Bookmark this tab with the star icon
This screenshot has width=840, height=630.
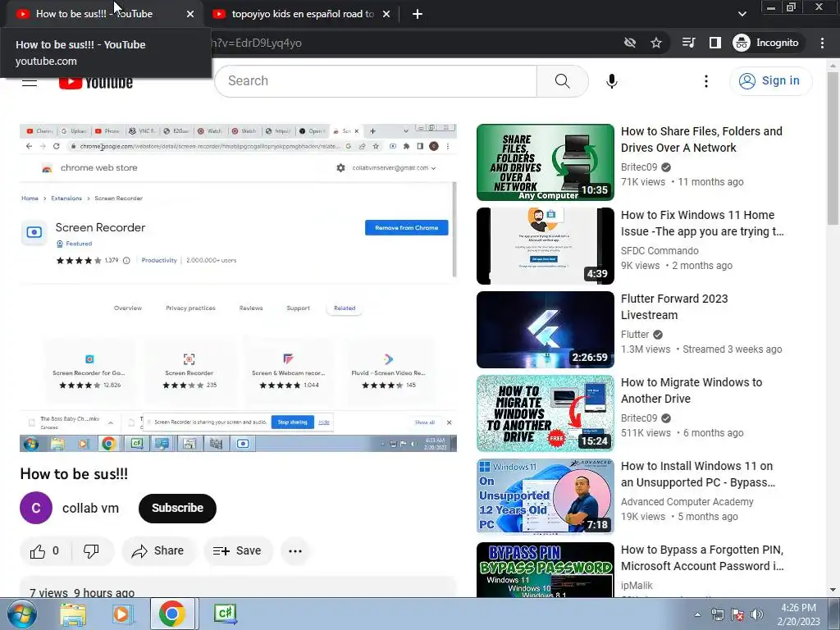click(x=655, y=43)
